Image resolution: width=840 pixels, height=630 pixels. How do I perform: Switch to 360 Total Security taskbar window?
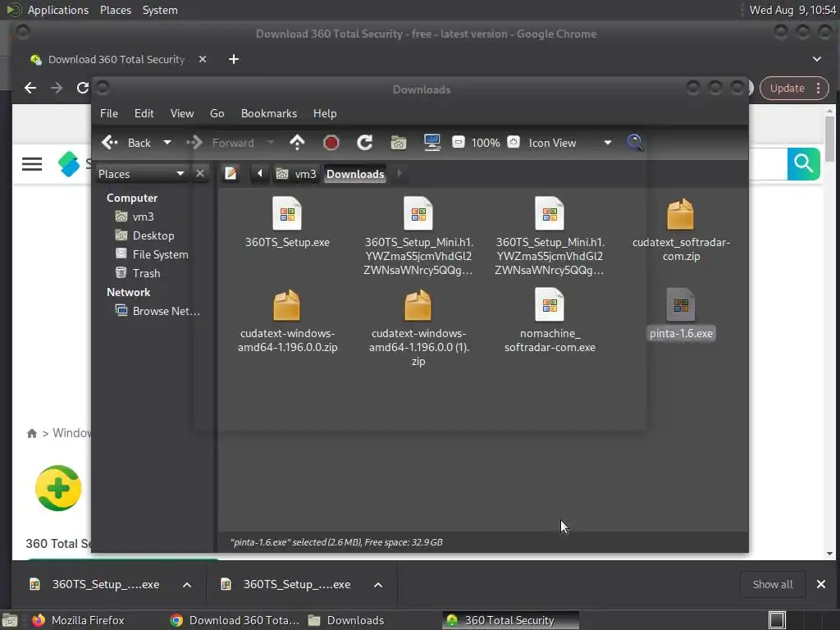click(x=510, y=620)
